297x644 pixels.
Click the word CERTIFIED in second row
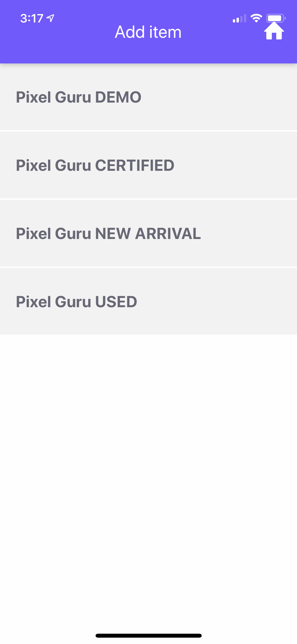pyautogui.click(x=135, y=165)
